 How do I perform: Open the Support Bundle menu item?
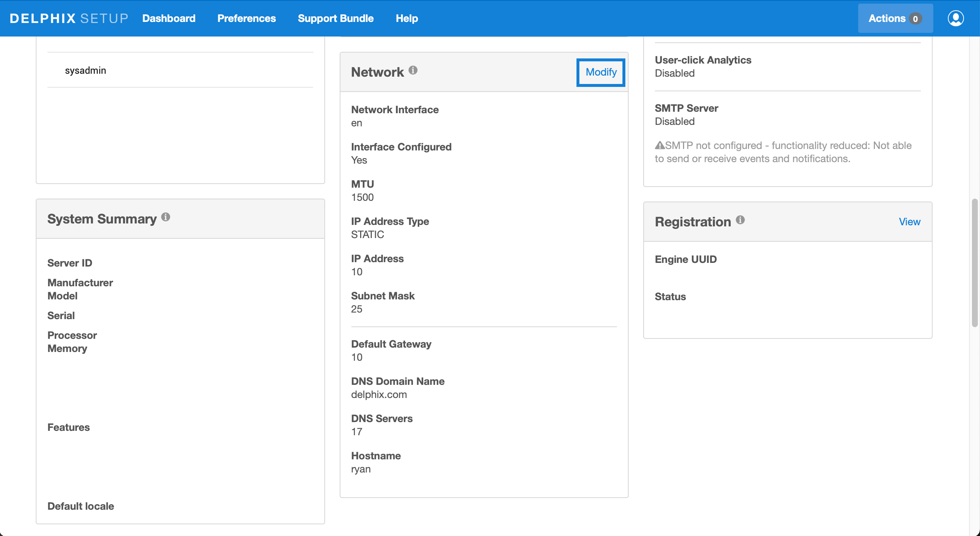coord(336,18)
